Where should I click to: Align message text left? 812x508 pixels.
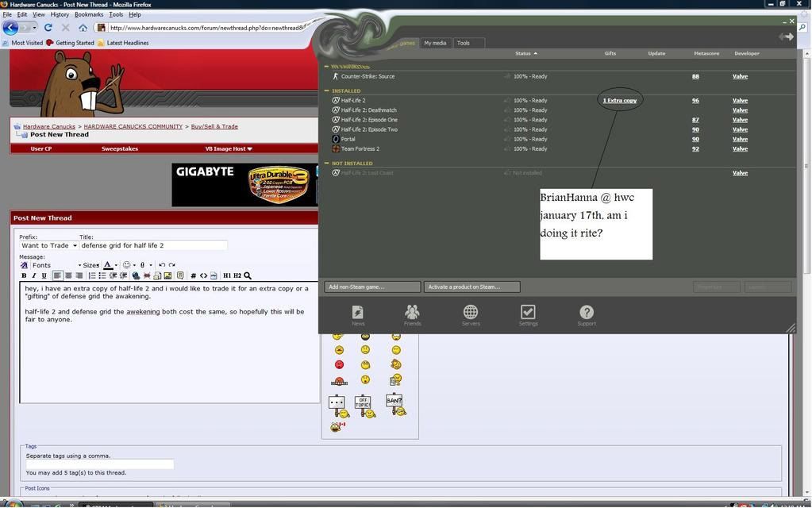coord(57,275)
